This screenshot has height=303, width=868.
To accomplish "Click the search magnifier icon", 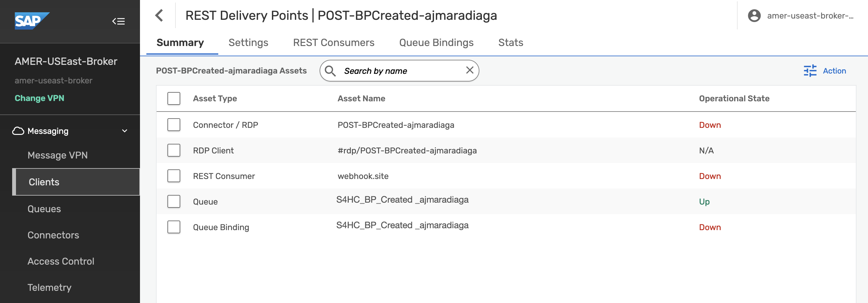I will pos(330,71).
